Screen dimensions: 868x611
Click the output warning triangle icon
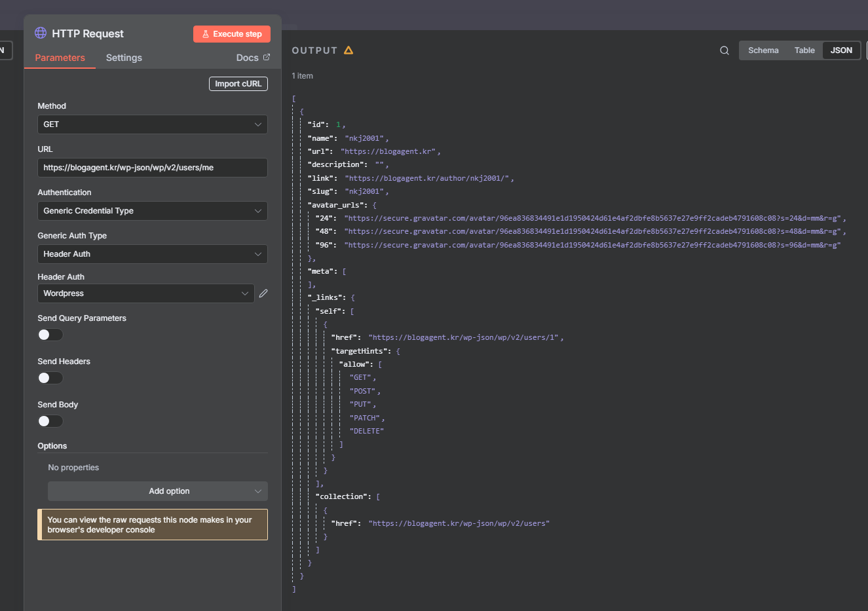pos(349,50)
